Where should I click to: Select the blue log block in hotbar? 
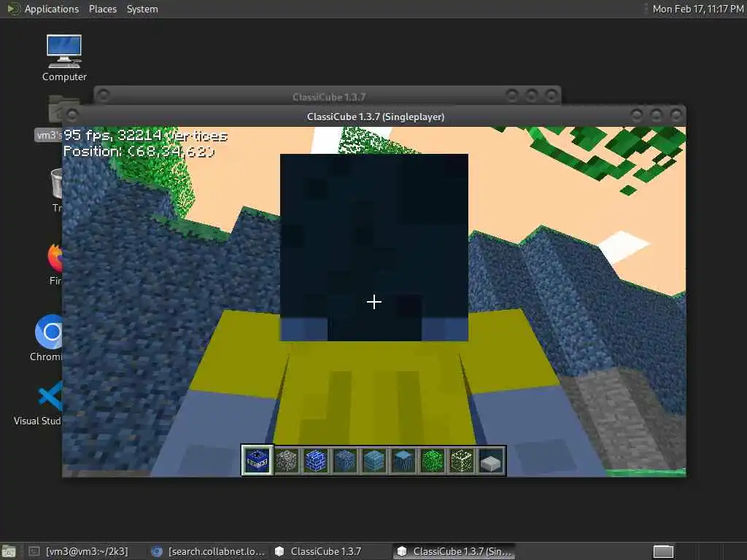point(403,461)
